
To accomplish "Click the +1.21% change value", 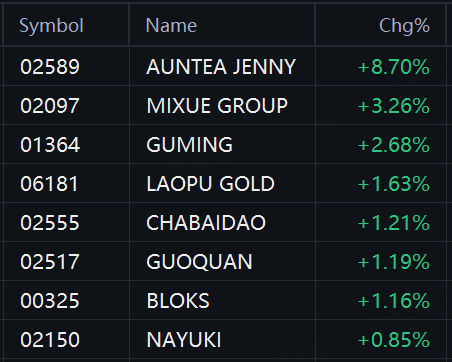I will pos(394,223).
